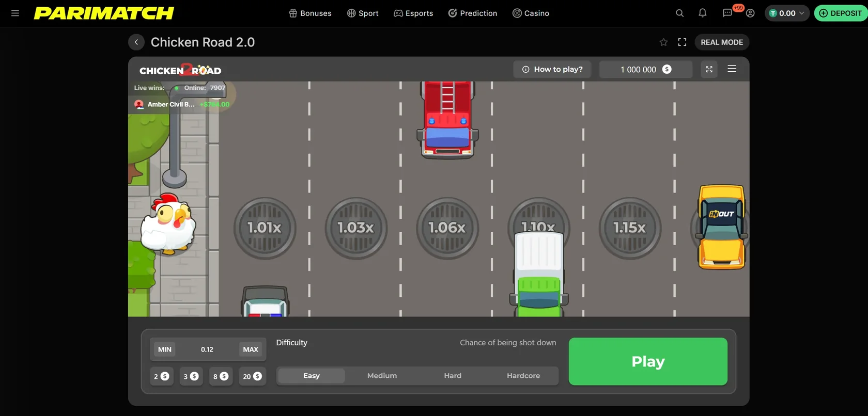
Task: Open the chat messages icon
Action: (x=727, y=13)
